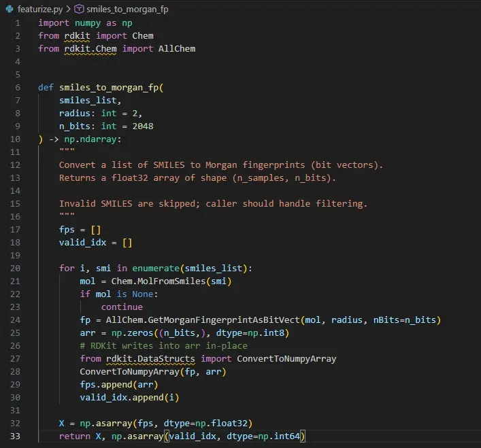Click 'np.ndarray' return annotation
Screen dimensions: 481x448
[90, 139]
